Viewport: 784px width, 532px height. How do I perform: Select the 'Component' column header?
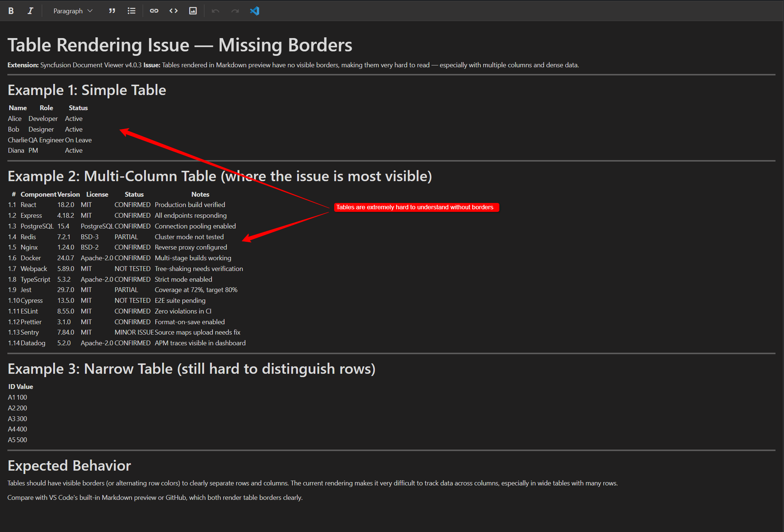[38, 194]
